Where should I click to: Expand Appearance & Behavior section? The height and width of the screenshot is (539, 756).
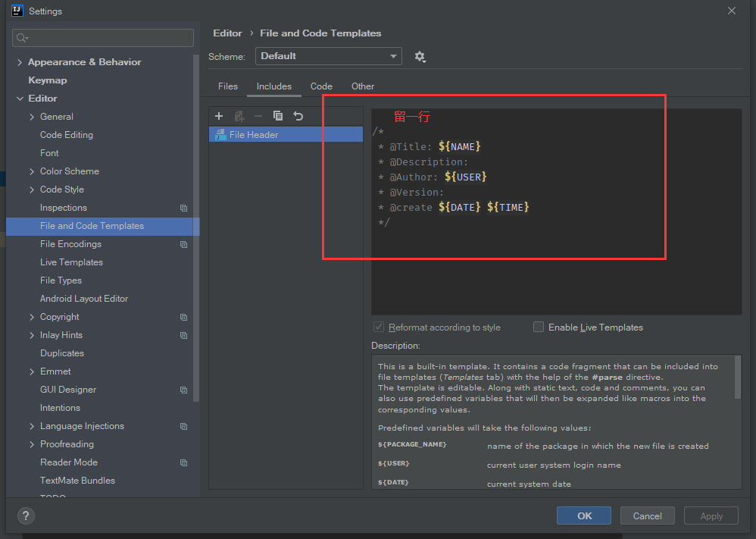[20, 62]
